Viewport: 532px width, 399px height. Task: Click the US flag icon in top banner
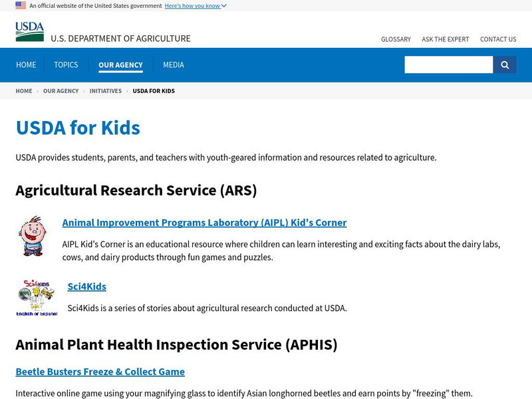coord(21,5)
